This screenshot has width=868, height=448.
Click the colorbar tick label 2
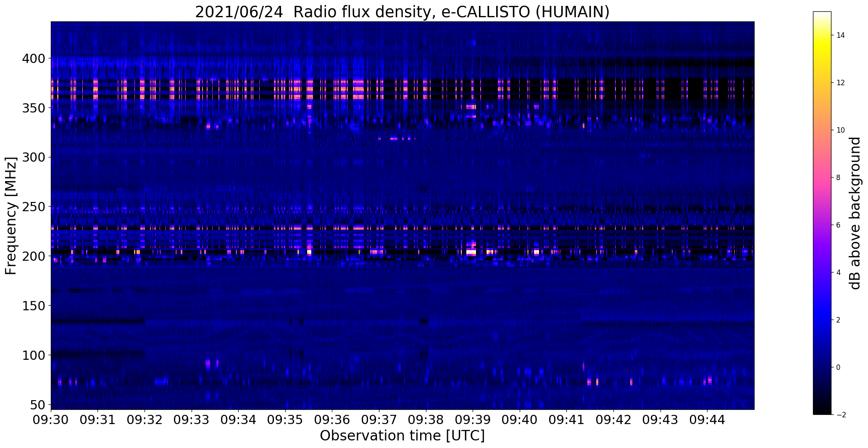pos(839,320)
